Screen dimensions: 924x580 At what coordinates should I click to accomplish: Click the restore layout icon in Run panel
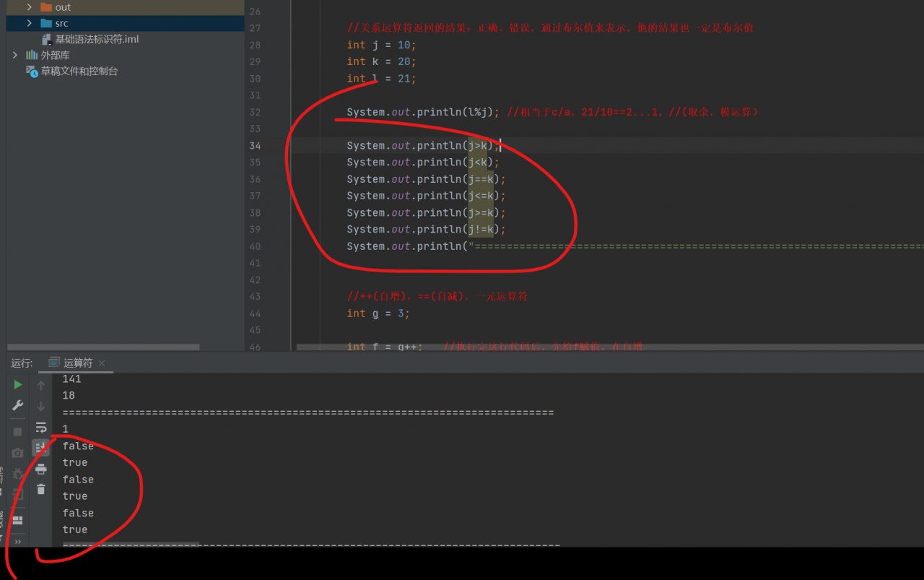[18, 520]
